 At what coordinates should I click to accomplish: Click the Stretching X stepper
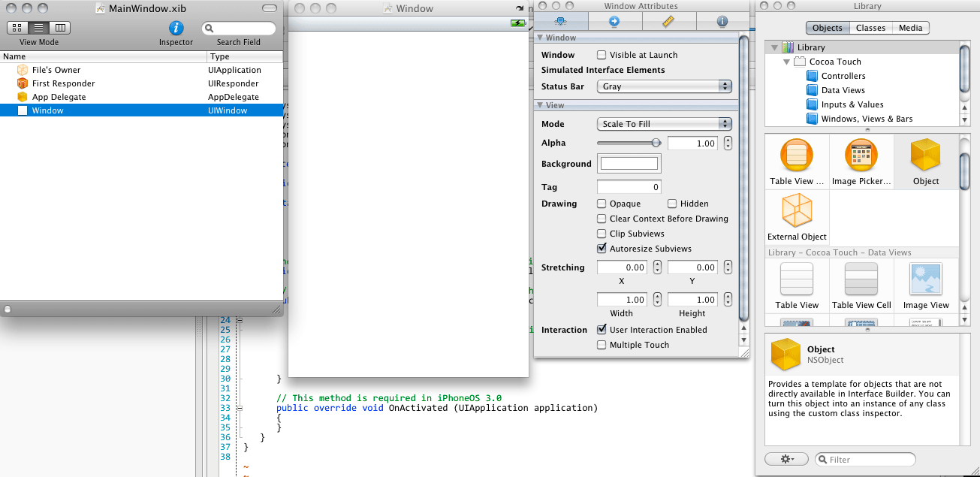(x=657, y=267)
